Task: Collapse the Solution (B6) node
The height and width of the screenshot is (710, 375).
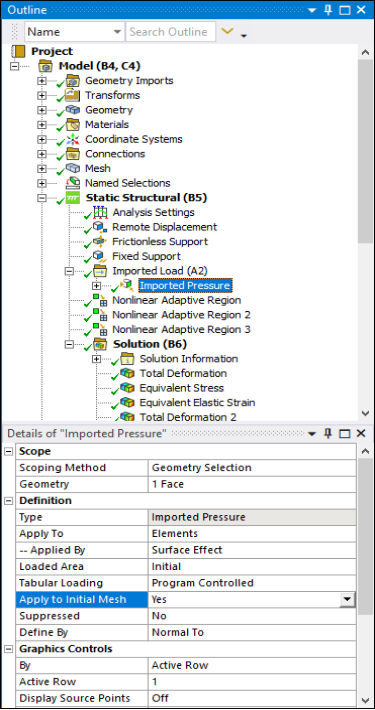Action: click(x=69, y=344)
